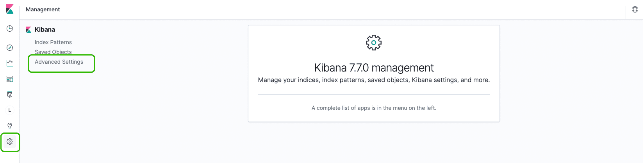The width and height of the screenshot is (644, 163).
Task: Open Discover compass icon in sidebar
Action: 10,48
